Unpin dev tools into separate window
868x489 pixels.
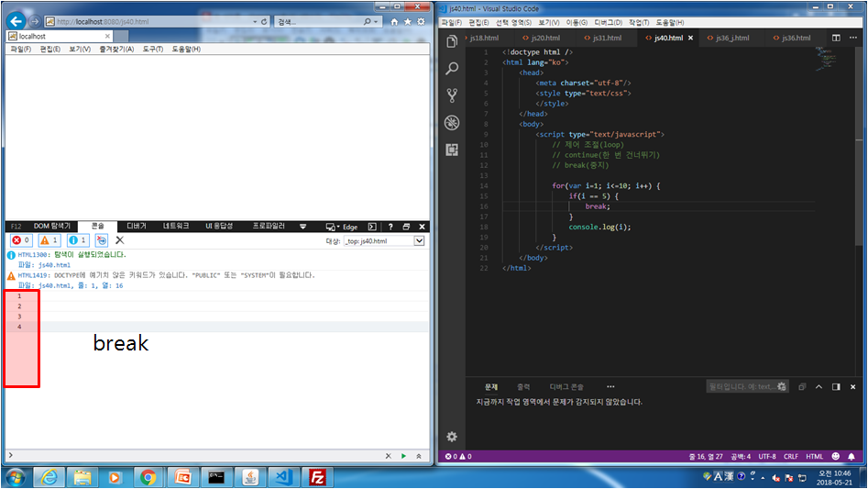(406, 227)
